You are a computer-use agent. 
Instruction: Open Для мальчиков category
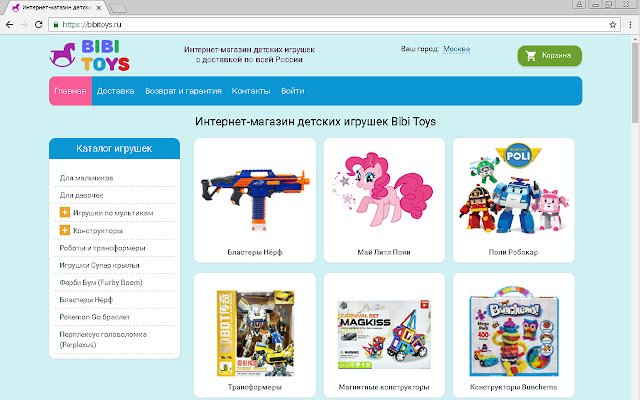point(86,178)
